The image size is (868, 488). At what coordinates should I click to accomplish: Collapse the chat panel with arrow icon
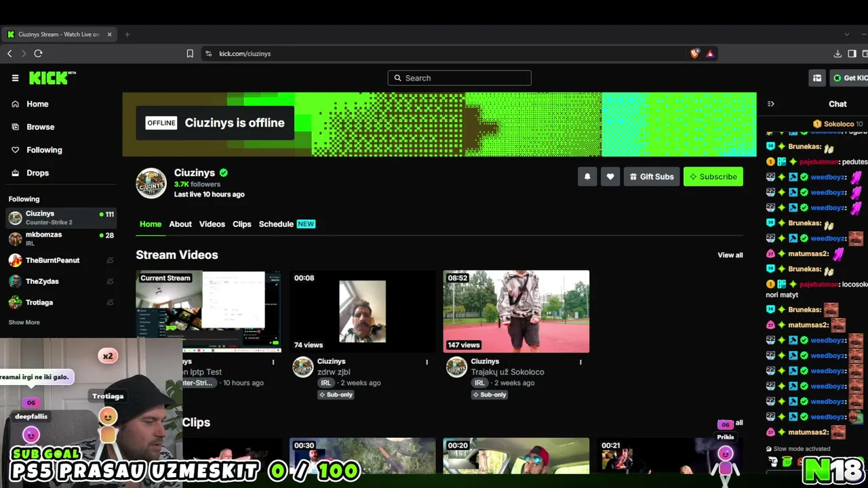(770, 104)
